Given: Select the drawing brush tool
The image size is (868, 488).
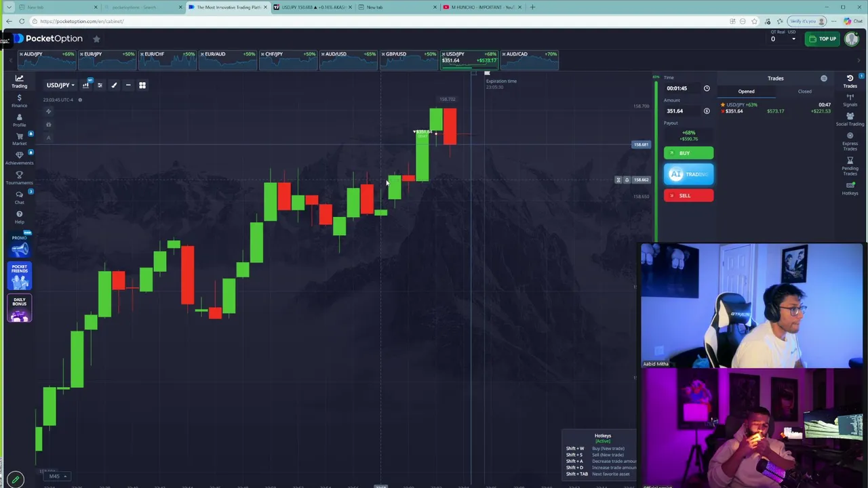Looking at the screenshot, I should point(114,85).
